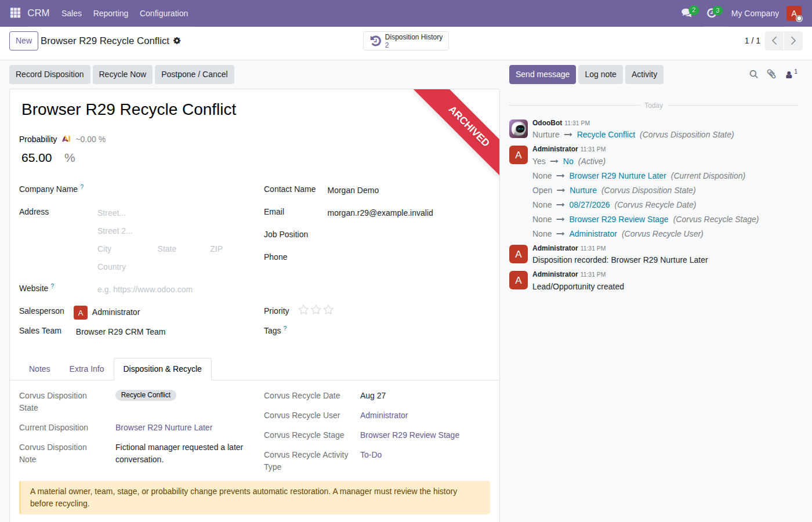
Task: Click the probability AI icon
Action: [66, 139]
